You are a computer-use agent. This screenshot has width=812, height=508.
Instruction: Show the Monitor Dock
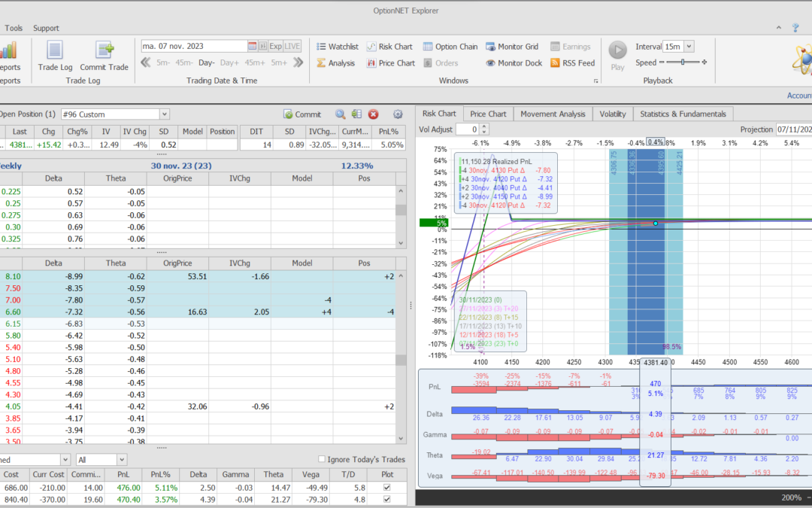point(514,63)
